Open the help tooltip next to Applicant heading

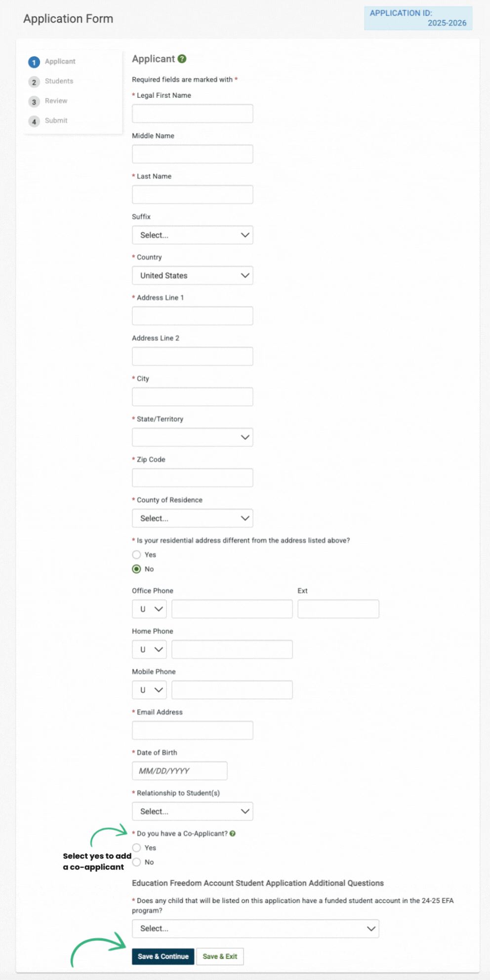tap(182, 59)
